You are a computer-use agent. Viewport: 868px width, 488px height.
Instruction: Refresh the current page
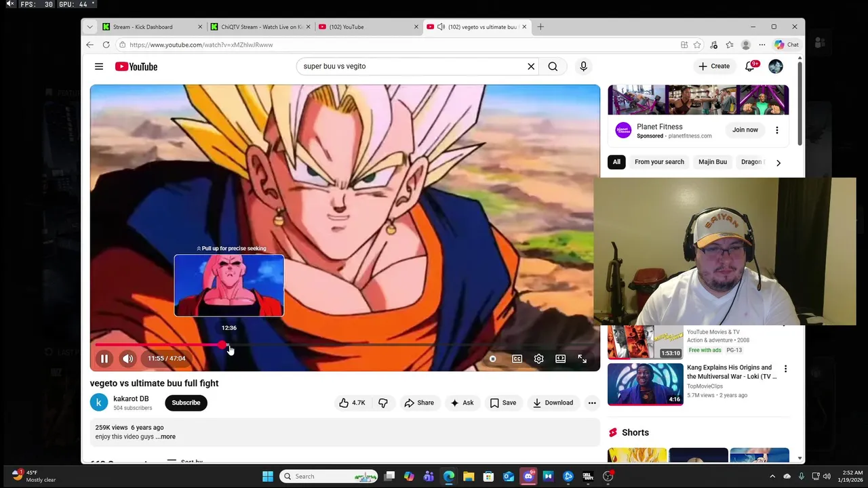(x=106, y=45)
